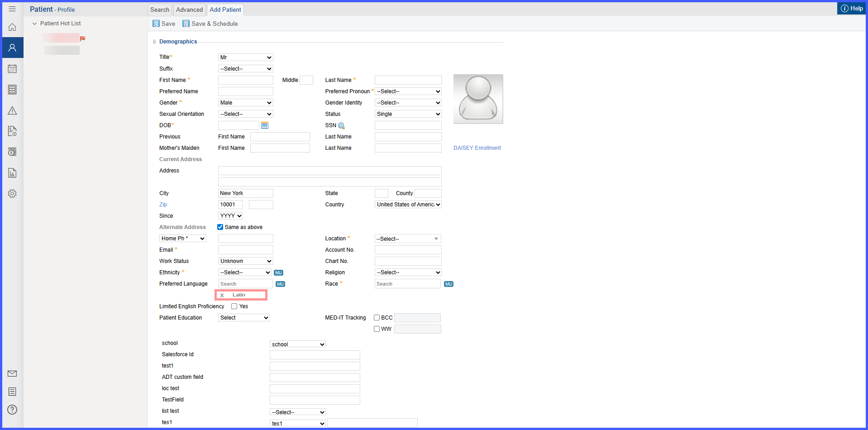Click the Last Name input field
This screenshot has width=868, height=430.
[x=408, y=80]
